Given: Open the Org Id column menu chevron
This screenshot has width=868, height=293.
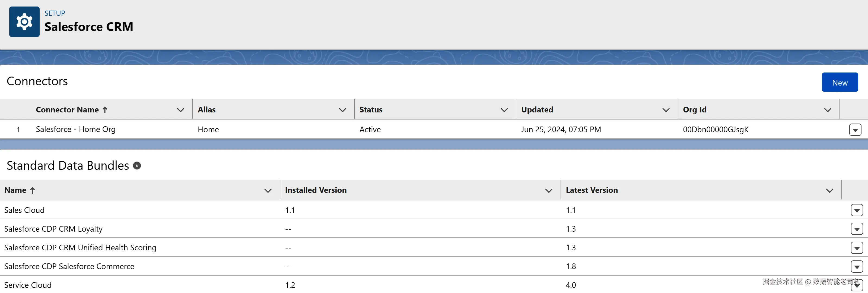Looking at the screenshot, I should (x=828, y=110).
